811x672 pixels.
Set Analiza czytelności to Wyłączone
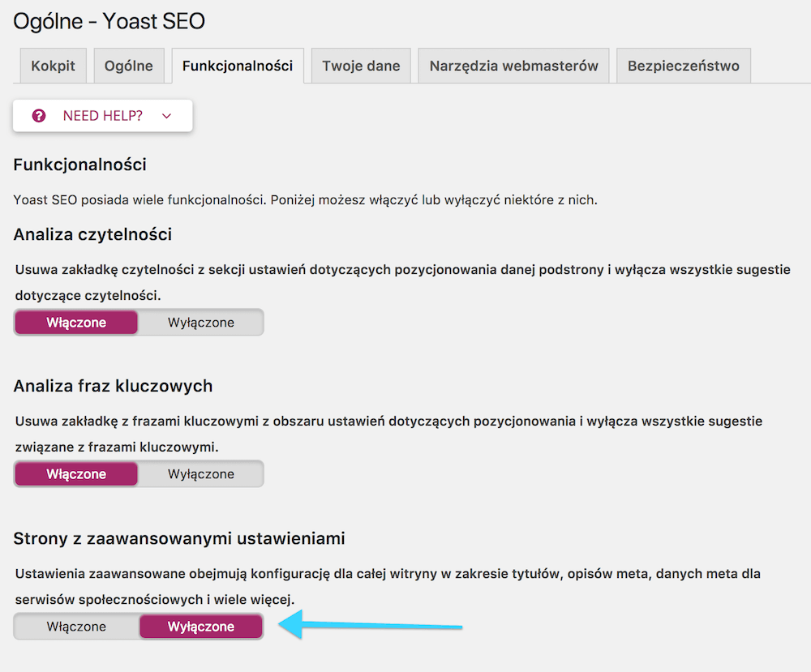pos(201,323)
